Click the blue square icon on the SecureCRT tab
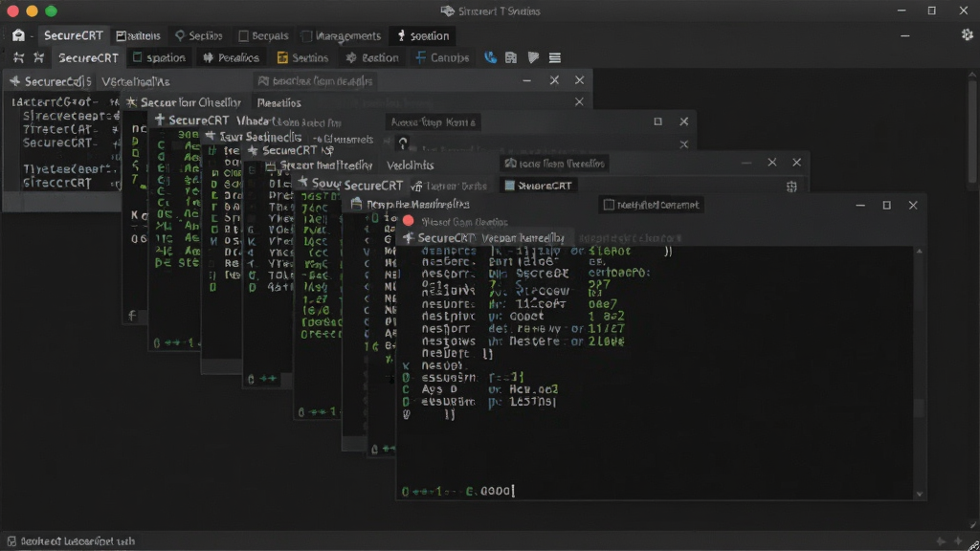This screenshot has height=551, width=980. click(510, 186)
